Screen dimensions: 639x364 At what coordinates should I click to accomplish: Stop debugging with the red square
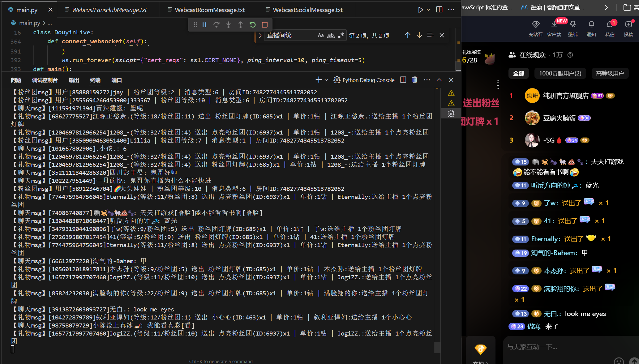click(265, 25)
